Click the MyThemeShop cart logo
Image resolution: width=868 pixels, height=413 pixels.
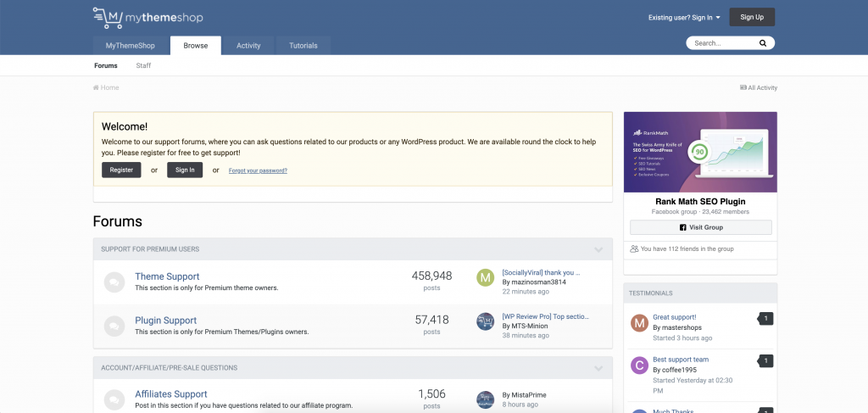point(147,17)
